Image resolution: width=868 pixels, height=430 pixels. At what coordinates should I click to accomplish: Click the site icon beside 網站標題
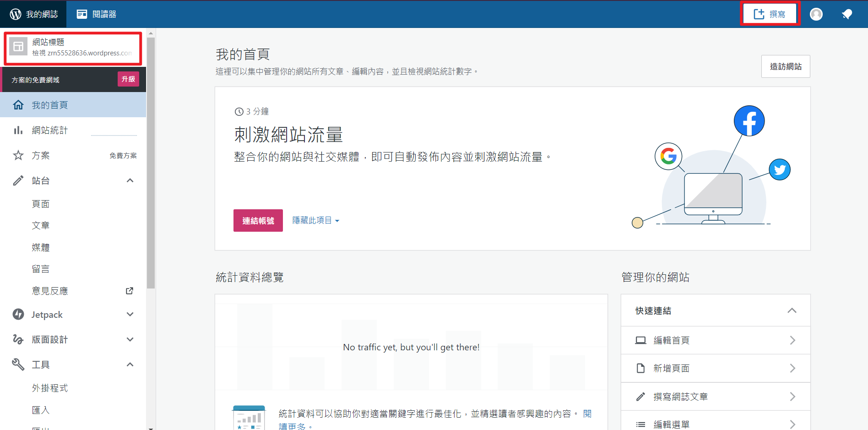(19, 47)
